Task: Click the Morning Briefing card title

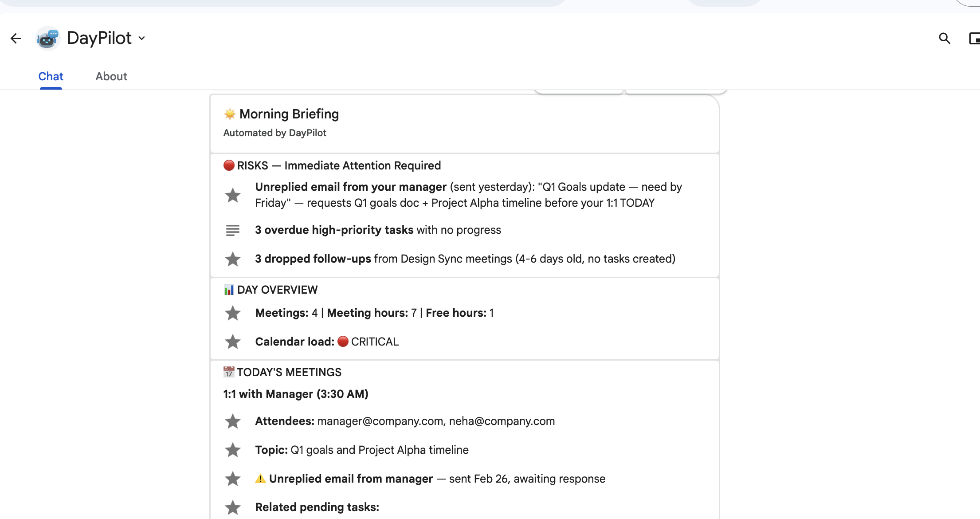Action: 289,114
